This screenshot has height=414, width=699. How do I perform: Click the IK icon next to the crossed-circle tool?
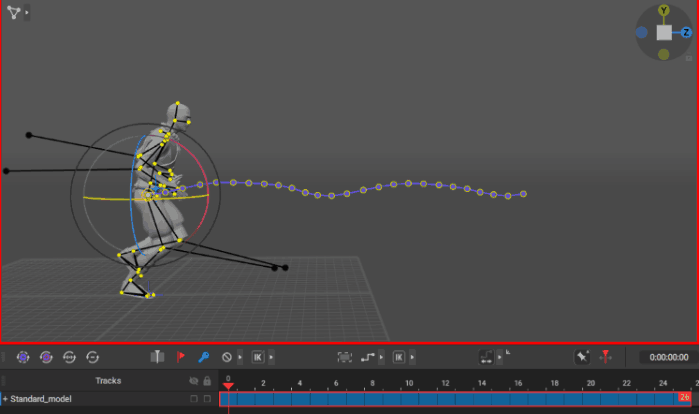tap(258, 357)
